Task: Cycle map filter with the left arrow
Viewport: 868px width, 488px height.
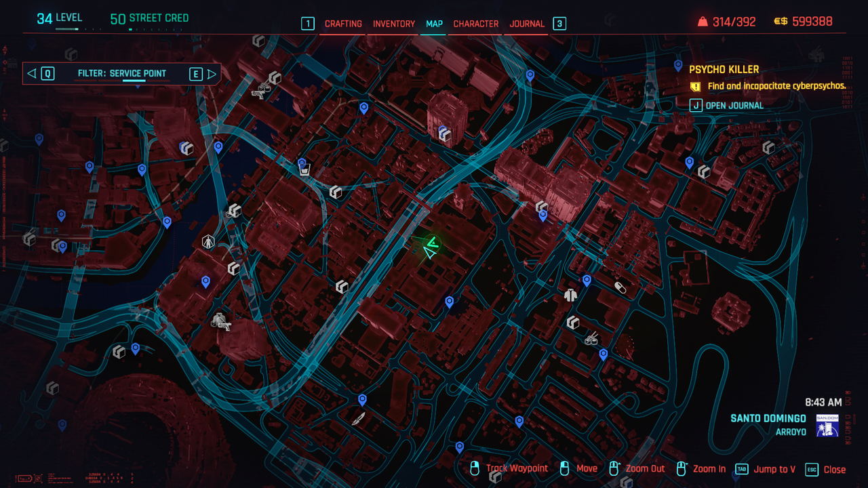Action: [31, 74]
